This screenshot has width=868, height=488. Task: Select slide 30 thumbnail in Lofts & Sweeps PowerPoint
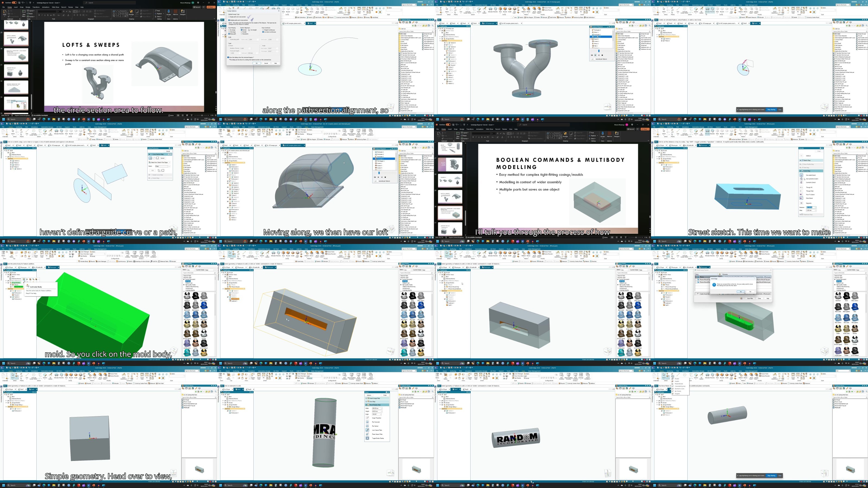coord(16,55)
